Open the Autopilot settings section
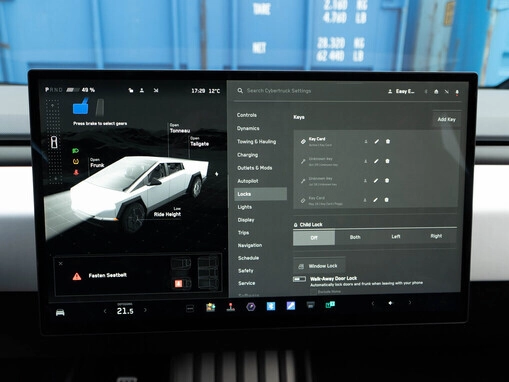 tap(248, 181)
